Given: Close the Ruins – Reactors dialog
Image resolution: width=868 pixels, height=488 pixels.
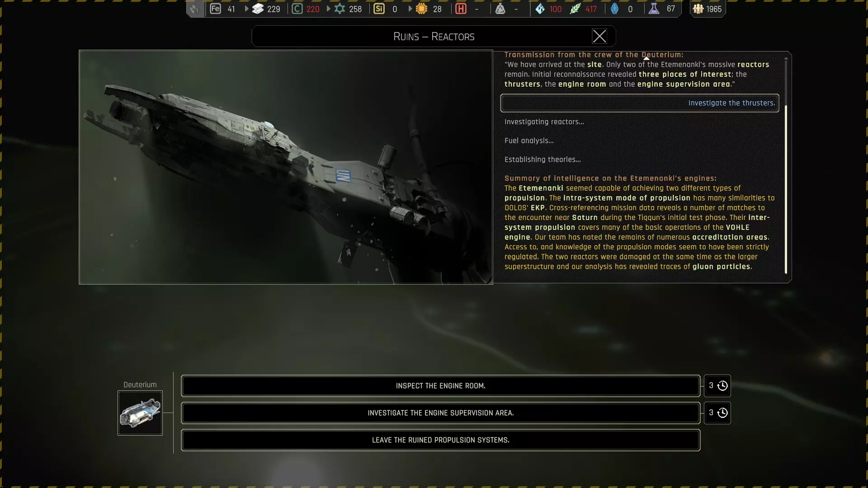Looking at the screenshot, I should [x=599, y=36].
